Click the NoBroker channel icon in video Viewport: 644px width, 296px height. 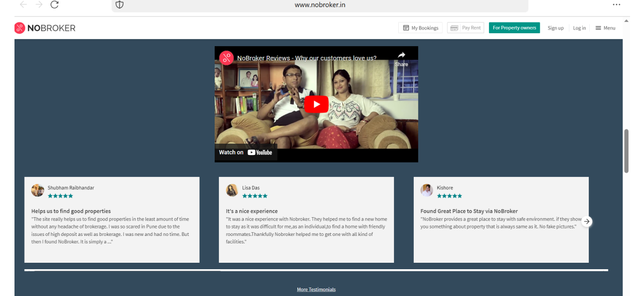point(226,58)
